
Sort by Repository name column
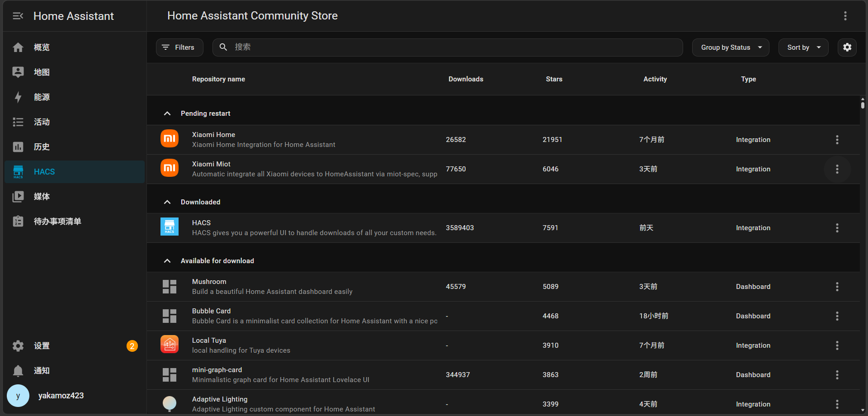(218, 79)
